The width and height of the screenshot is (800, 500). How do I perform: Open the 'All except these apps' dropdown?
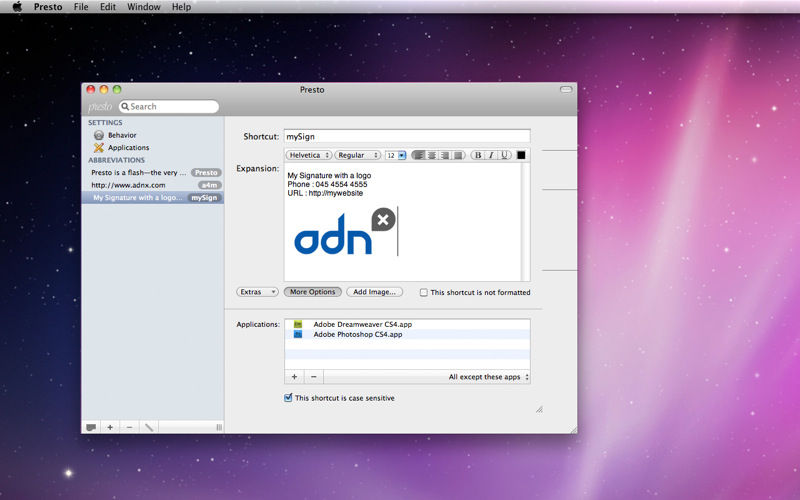tap(489, 377)
